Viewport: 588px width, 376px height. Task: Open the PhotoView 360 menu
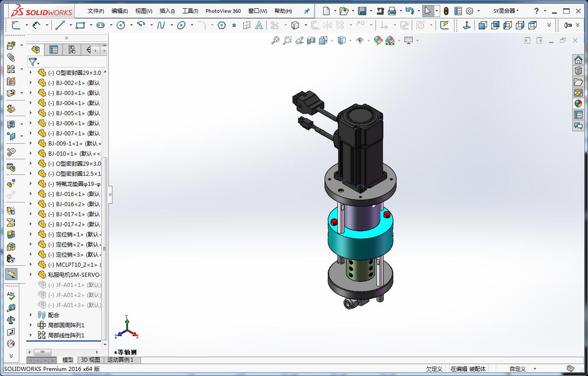(223, 11)
